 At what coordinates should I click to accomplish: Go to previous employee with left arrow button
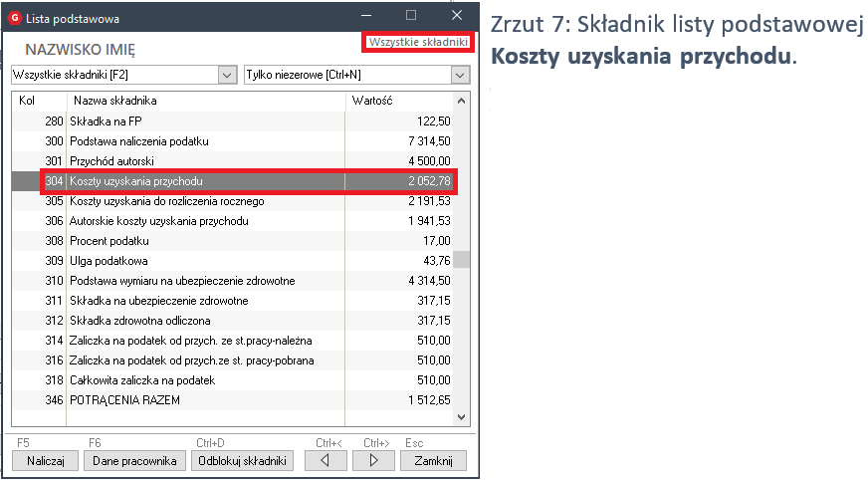pyautogui.click(x=325, y=461)
